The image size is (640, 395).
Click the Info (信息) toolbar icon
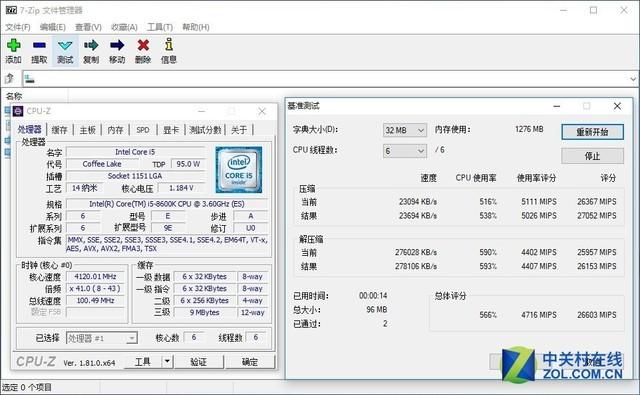pyautogui.click(x=169, y=44)
